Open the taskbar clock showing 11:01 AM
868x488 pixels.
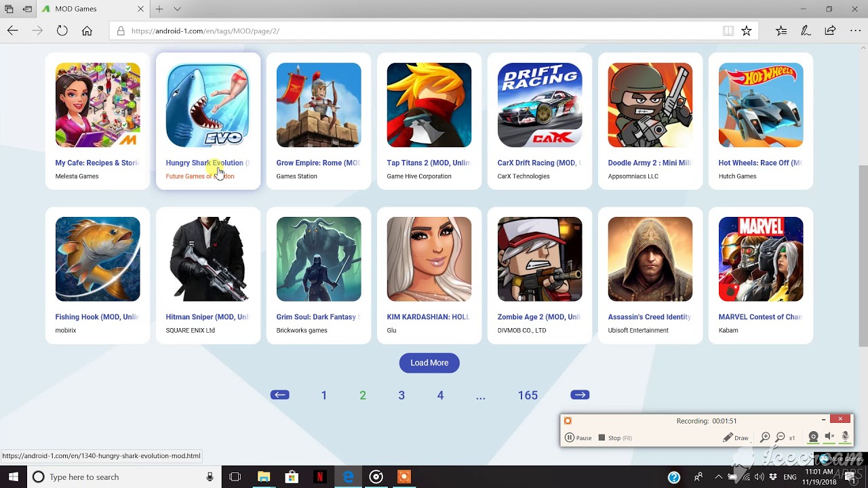819,477
